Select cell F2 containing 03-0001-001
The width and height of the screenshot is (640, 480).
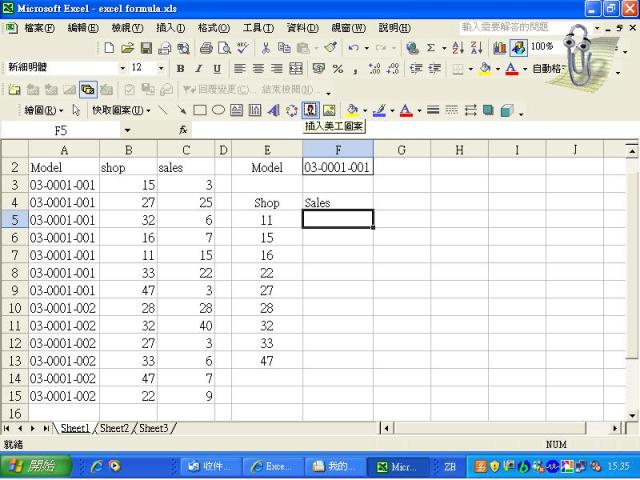(338, 168)
